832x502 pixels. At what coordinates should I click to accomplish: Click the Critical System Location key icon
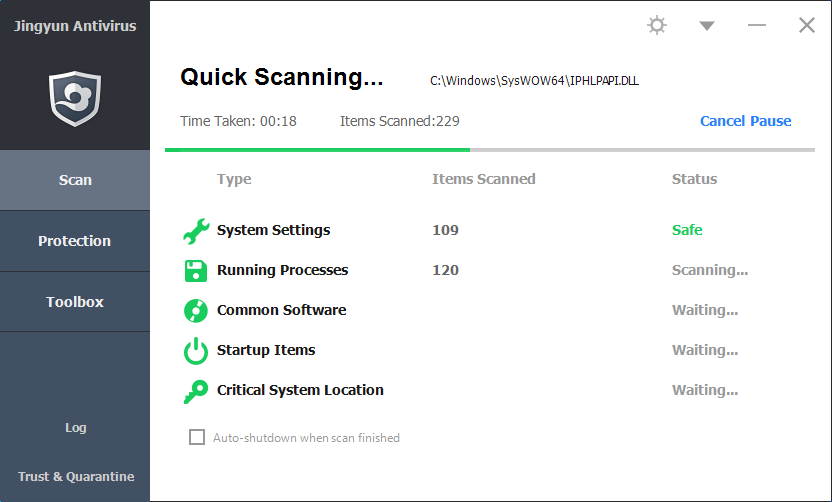pyautogui.click(x=195, y=391)
